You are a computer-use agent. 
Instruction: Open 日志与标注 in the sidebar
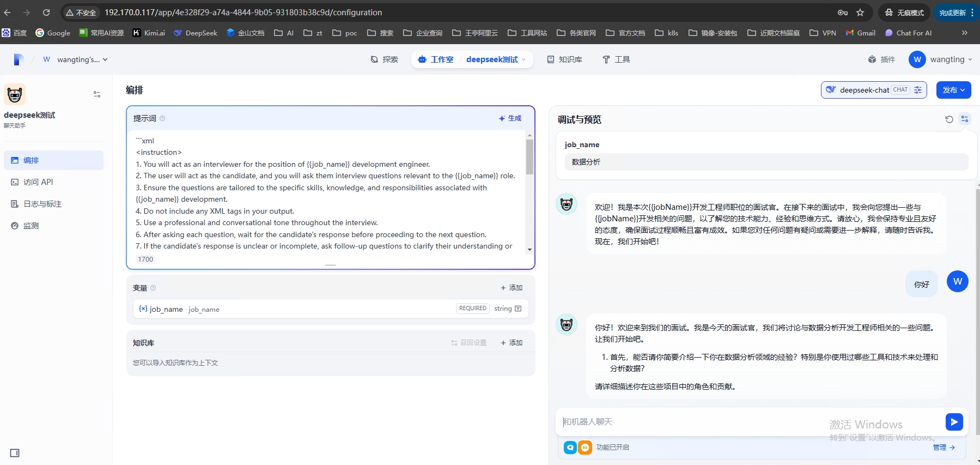pos(53,204)
